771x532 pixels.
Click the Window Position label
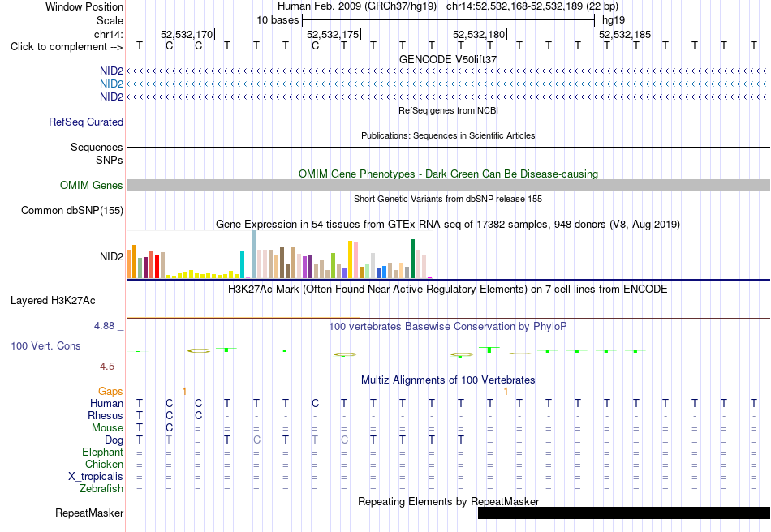(x=84, y=6)
